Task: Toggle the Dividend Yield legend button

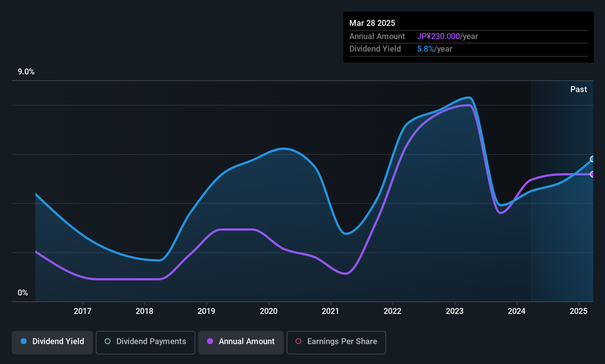Action: (52, 342)
